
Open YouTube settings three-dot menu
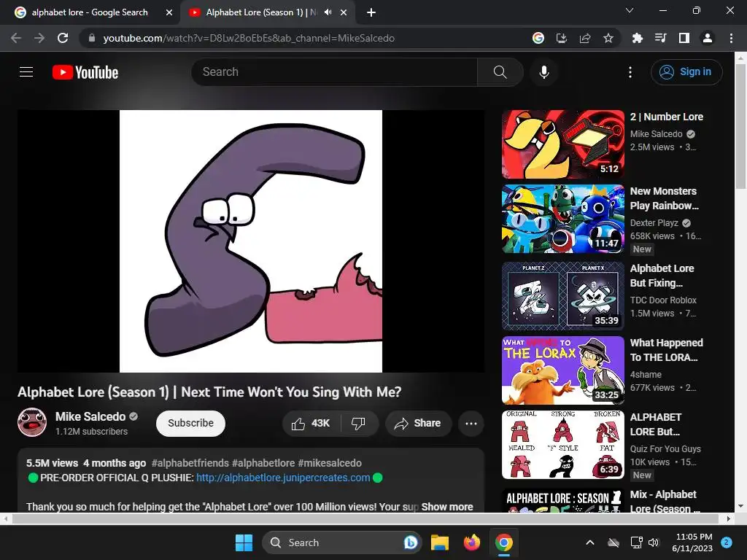click(630, 72)
